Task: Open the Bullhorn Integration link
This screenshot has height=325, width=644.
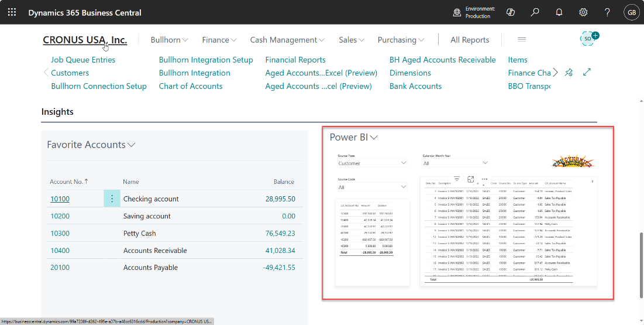Action: pos(195,73)
